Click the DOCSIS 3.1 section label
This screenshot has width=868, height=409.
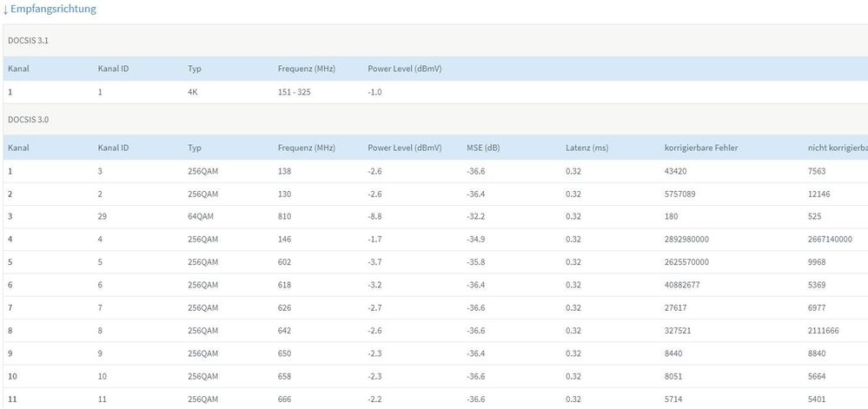(28, 41)
